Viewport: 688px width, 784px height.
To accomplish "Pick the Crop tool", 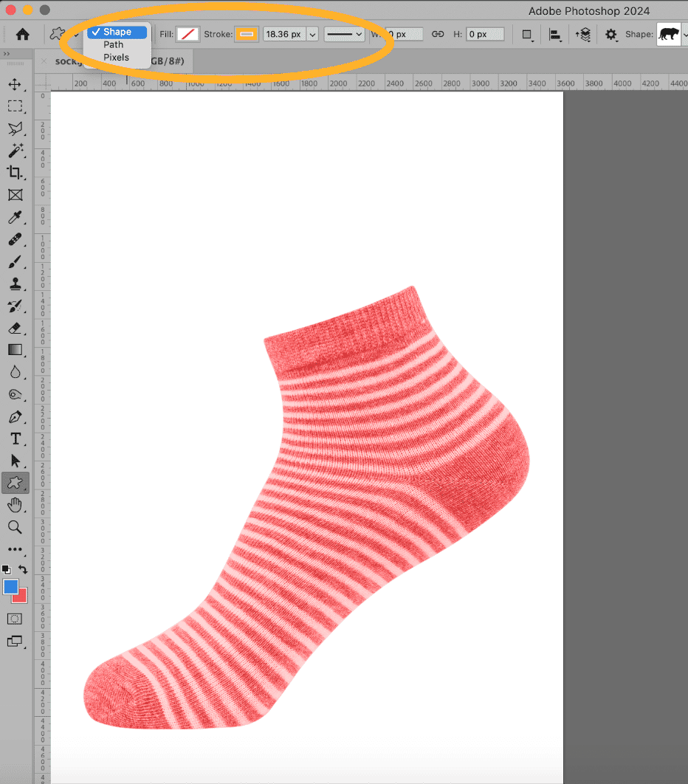I will pos(15,173).
